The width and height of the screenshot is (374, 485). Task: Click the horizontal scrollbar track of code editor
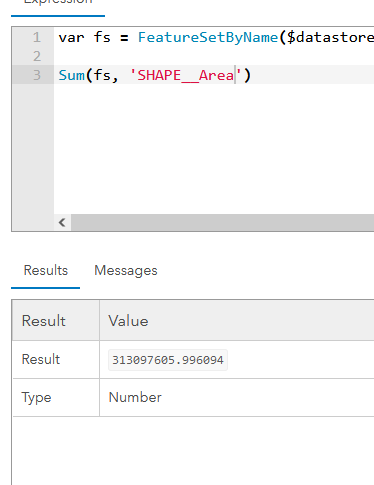point(222,222)
